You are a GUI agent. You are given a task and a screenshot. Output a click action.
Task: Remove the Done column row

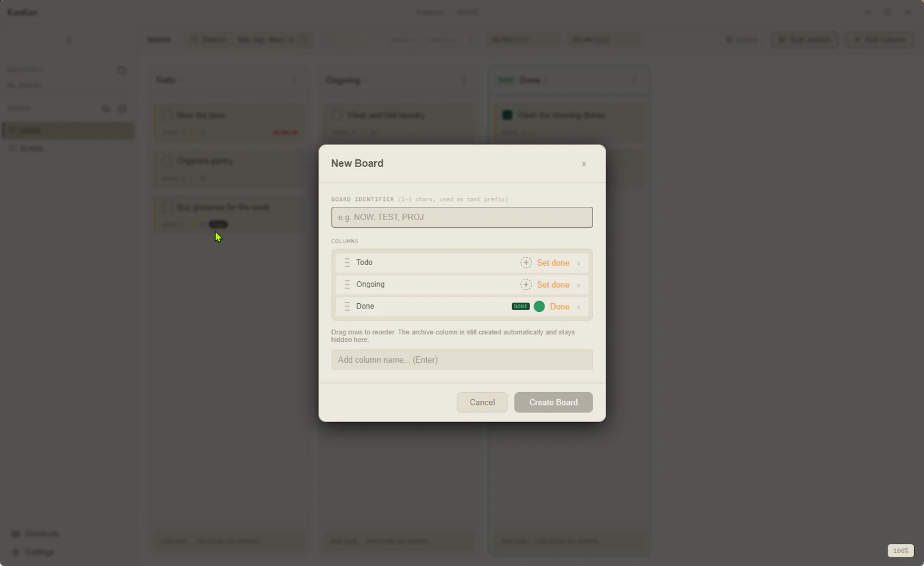(579, 307)
